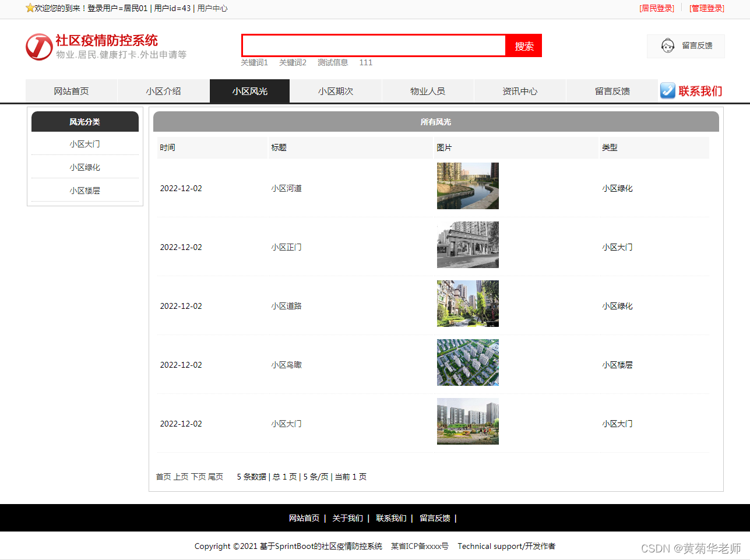
Task: Open the 小区介绍 navigation tab
Action: click(x=163, y=91)
